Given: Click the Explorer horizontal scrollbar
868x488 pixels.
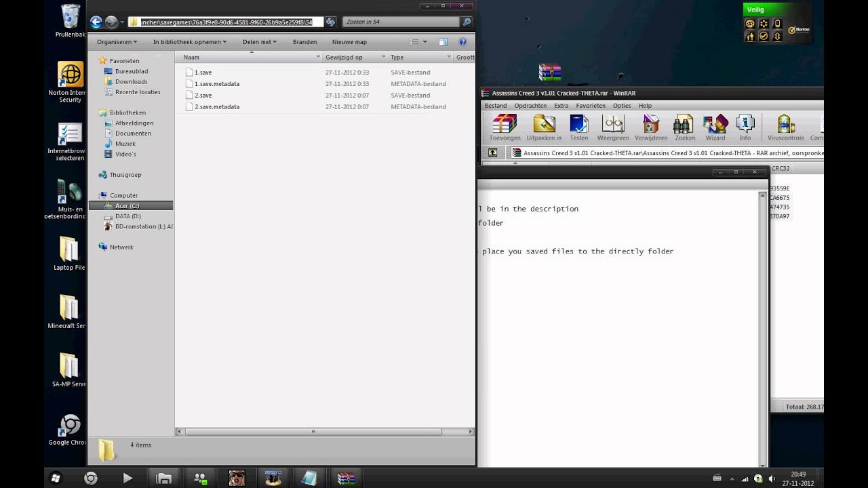Looking at the screenshot, I should pos(312,432).
